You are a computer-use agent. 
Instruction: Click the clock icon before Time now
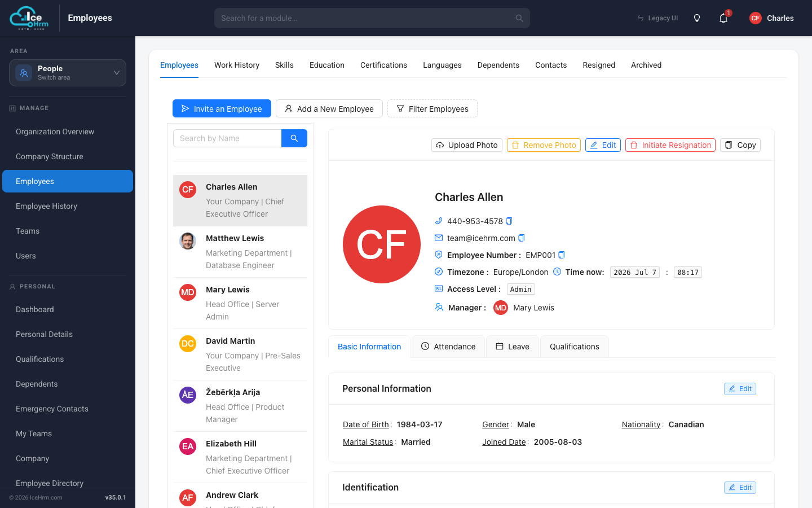[x=557, y=271]
